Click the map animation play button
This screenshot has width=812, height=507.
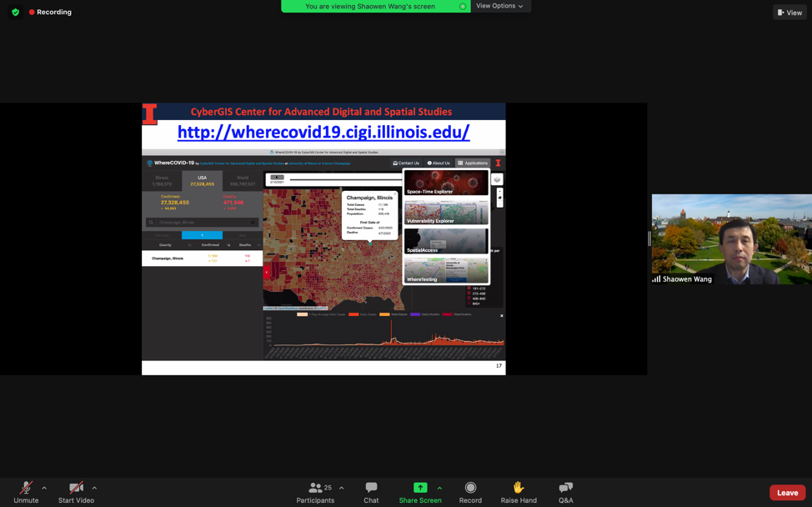(277, 177)
